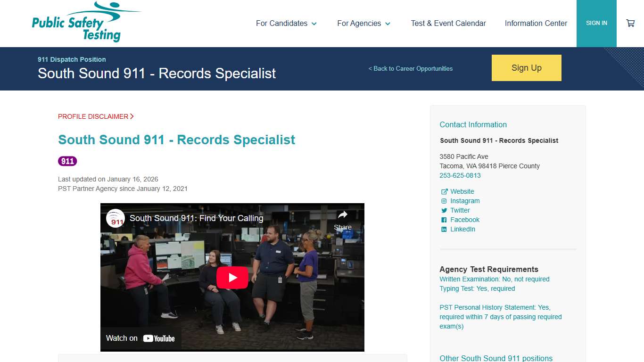Open the Information Center
644x362 pixels.
click(536, 23)
